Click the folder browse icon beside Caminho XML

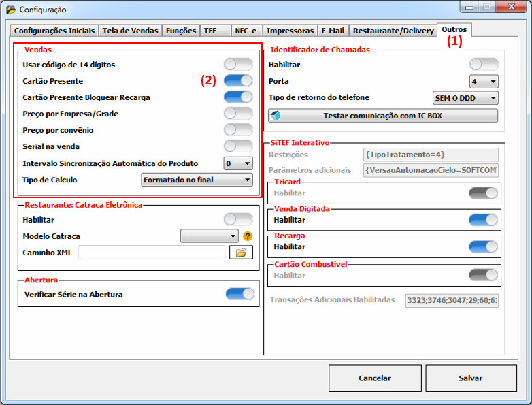click(241, 253)
